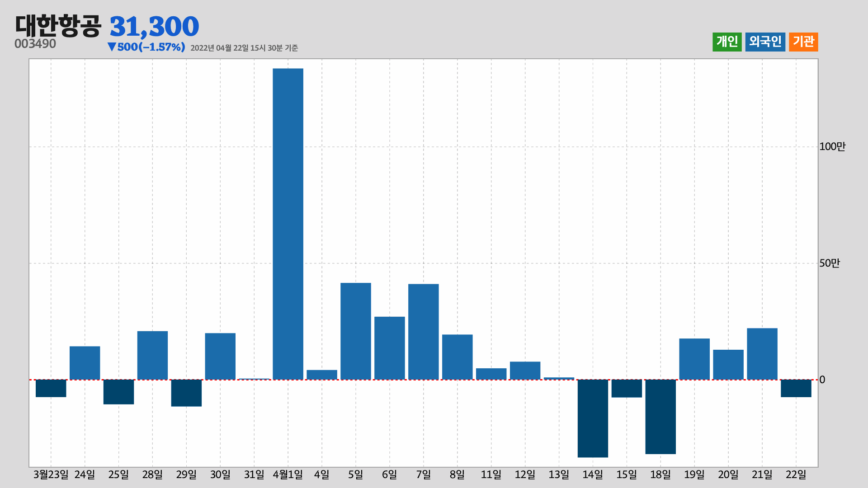Click the current price 31,300
The width and height of the screenshot is (868, 488).
(154, 27)
